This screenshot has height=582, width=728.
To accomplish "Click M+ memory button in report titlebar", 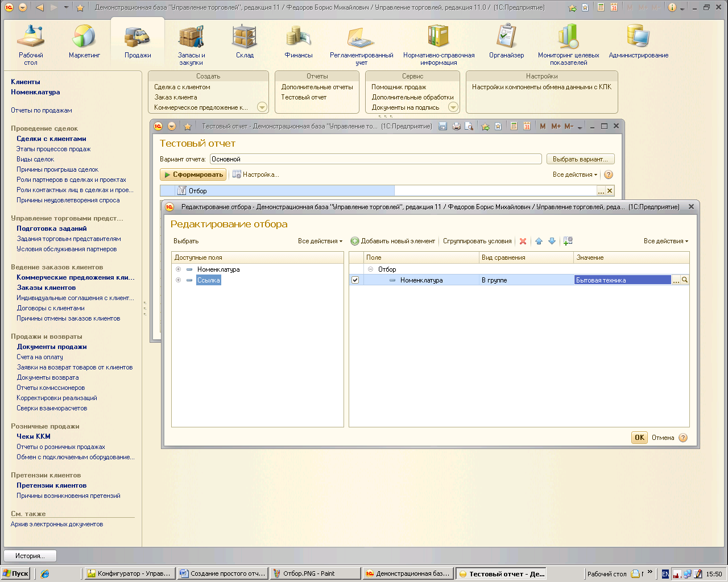I will click(556, 126).
